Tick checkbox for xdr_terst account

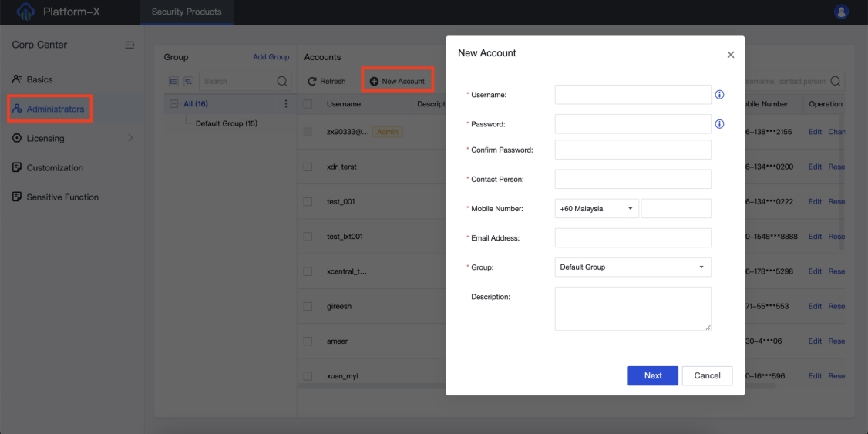tap(308, 167)
